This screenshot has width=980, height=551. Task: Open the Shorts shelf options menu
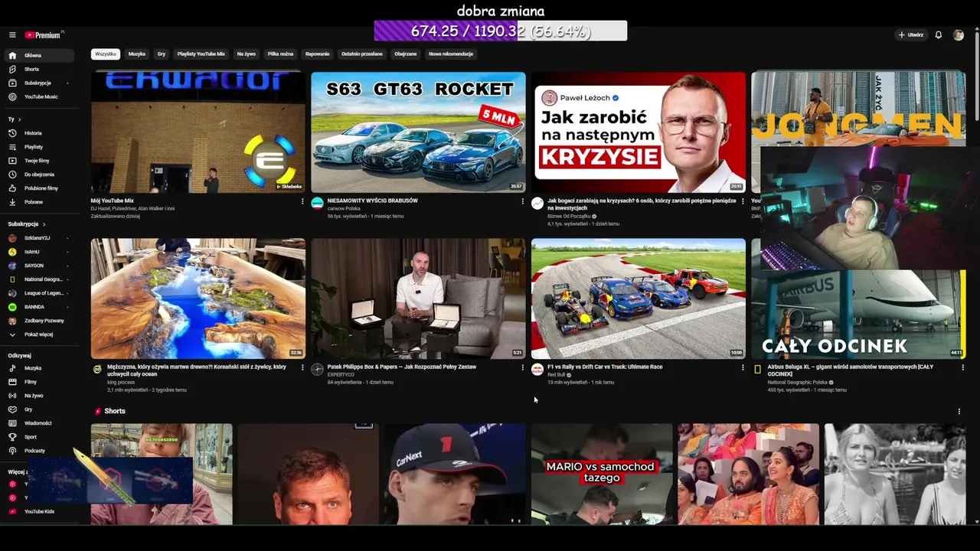click(959, 411)
